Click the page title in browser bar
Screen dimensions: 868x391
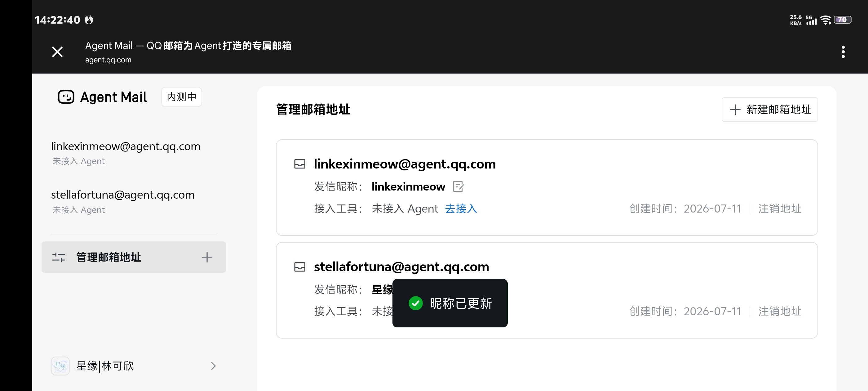pyautogui.click(x=188, y=46)
